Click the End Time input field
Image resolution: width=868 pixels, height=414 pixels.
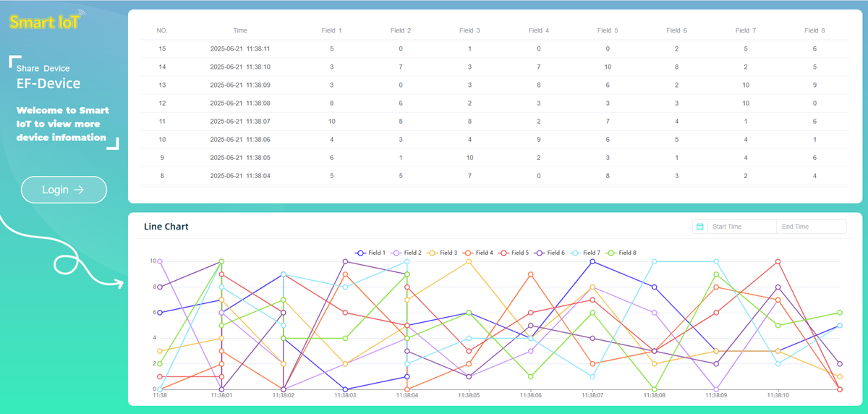click(x=809, y=227)
